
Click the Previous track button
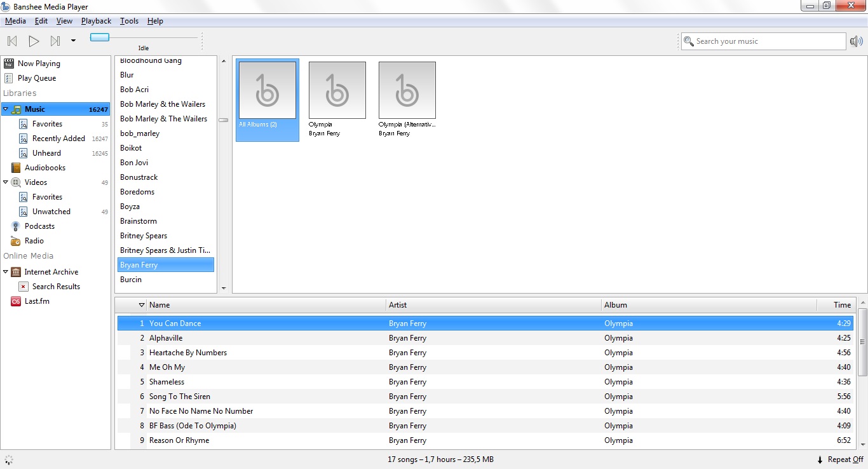pyautogui.click(x=12, y=41)
